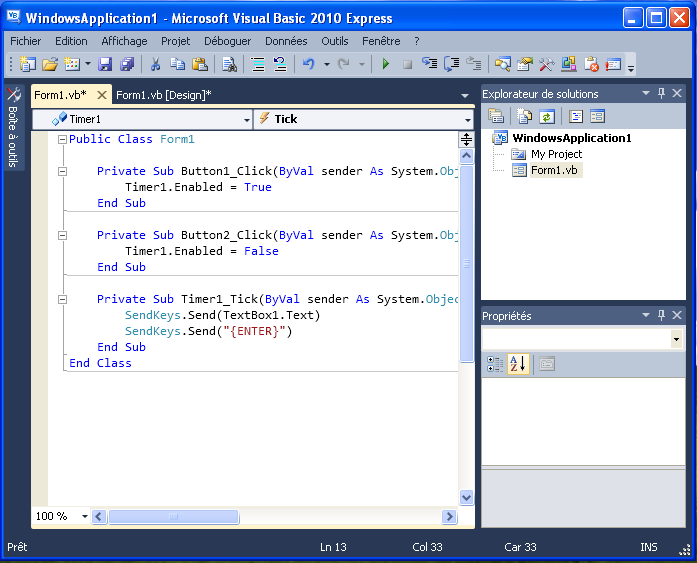Click the last main toolbar window icon
Image resolution: width=697 pixels, height=563 pixels.
(x=613, y=64)
